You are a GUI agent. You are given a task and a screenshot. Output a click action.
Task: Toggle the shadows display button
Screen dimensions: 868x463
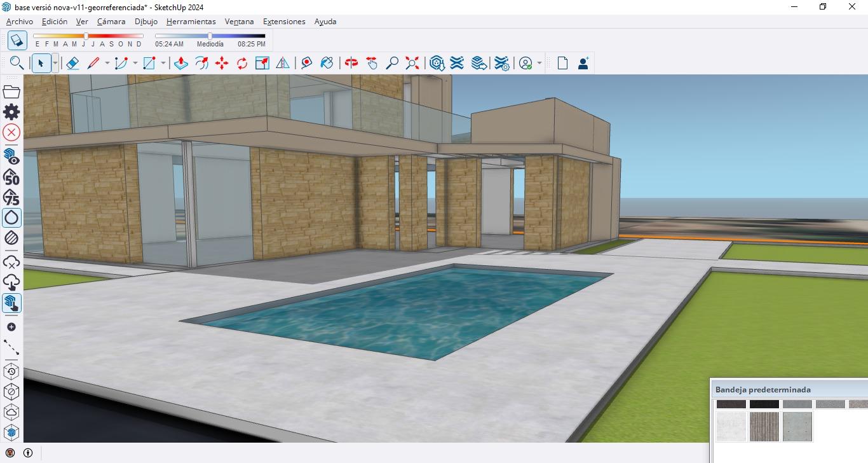point(17,41)
